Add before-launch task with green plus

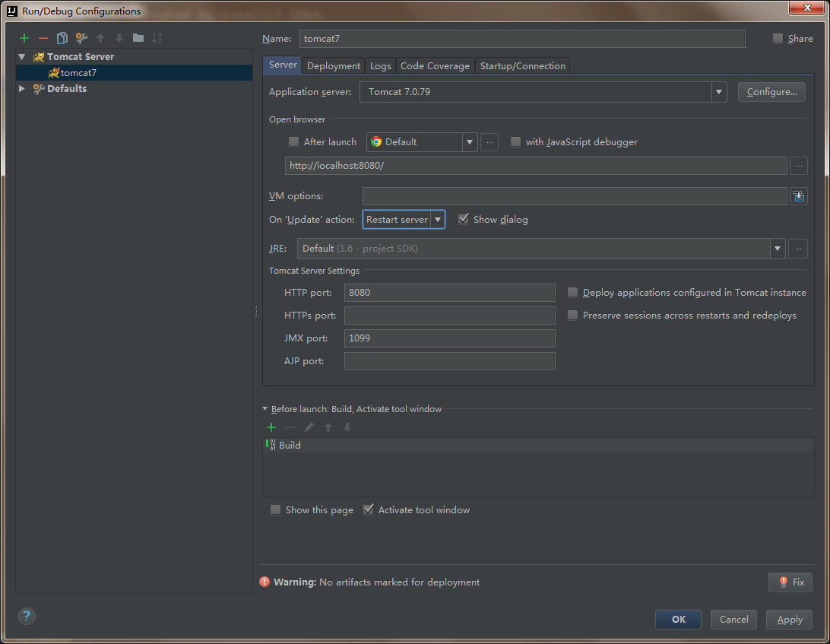point(271,427)
